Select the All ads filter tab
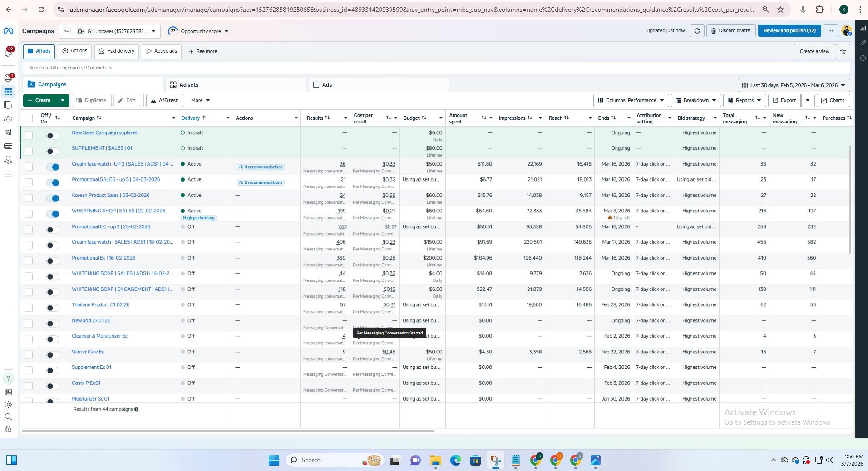 [39, 51]
